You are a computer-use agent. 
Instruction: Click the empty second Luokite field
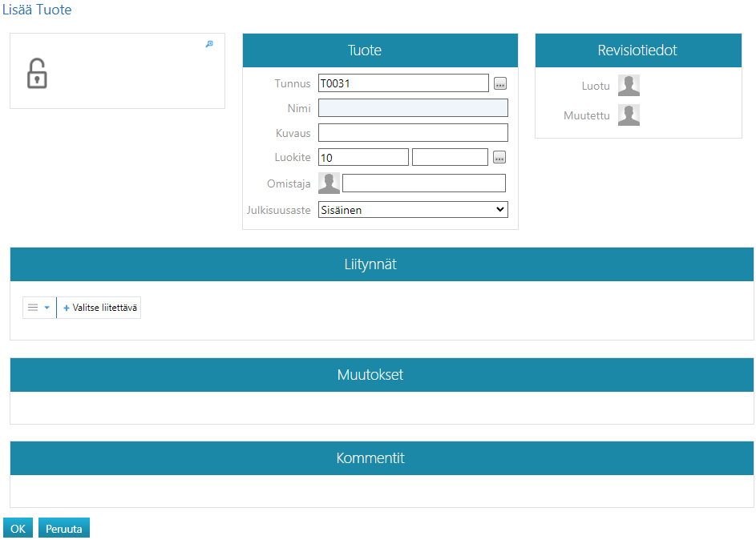[450, 158]
